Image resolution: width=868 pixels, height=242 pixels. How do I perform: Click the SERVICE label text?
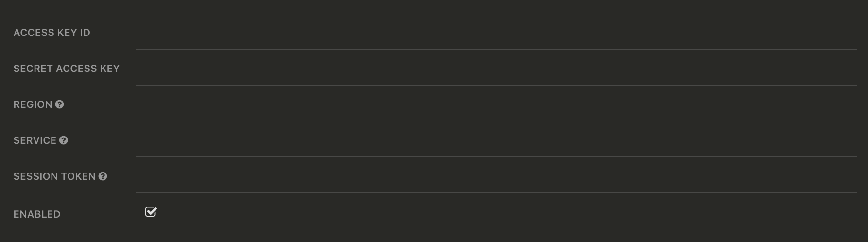coord(35,140)
